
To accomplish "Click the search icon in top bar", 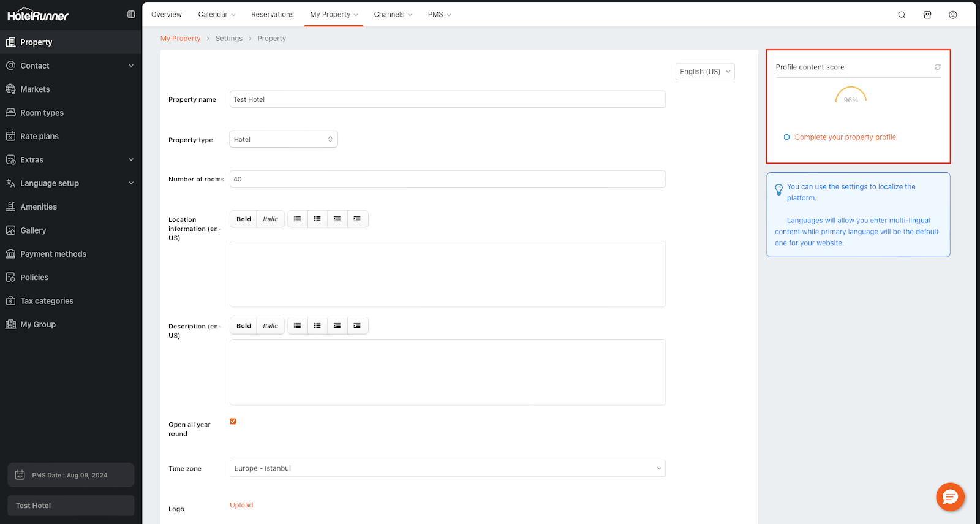I will click(902, 15).
